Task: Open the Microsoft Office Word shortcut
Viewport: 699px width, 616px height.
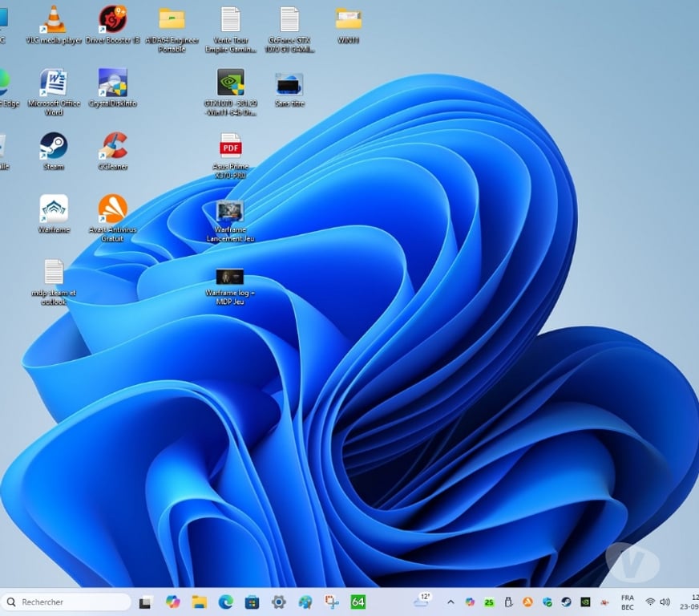Action: (54, 83)
